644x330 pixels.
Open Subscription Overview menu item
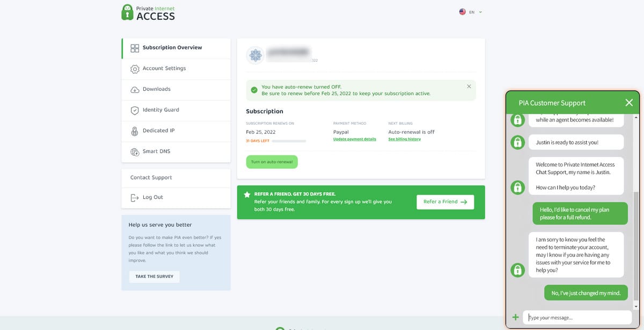(x=176, y=48)
